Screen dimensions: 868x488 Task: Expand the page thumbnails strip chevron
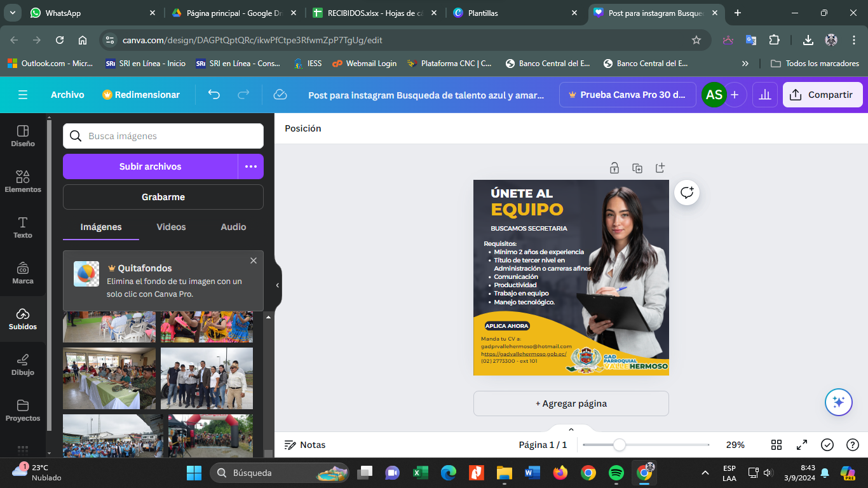tap(571, 430)
